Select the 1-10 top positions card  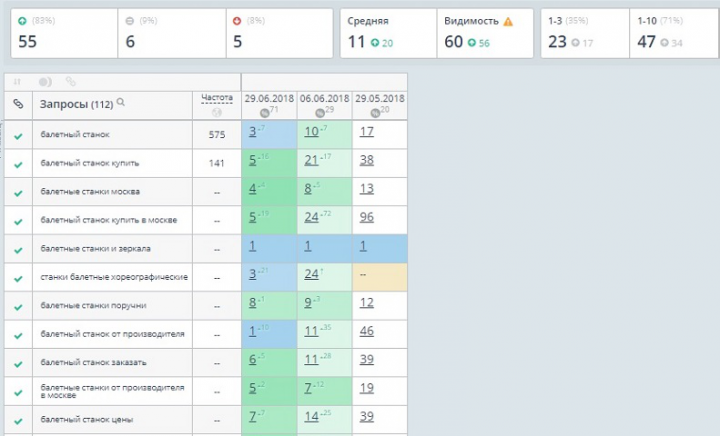point(674,34)
